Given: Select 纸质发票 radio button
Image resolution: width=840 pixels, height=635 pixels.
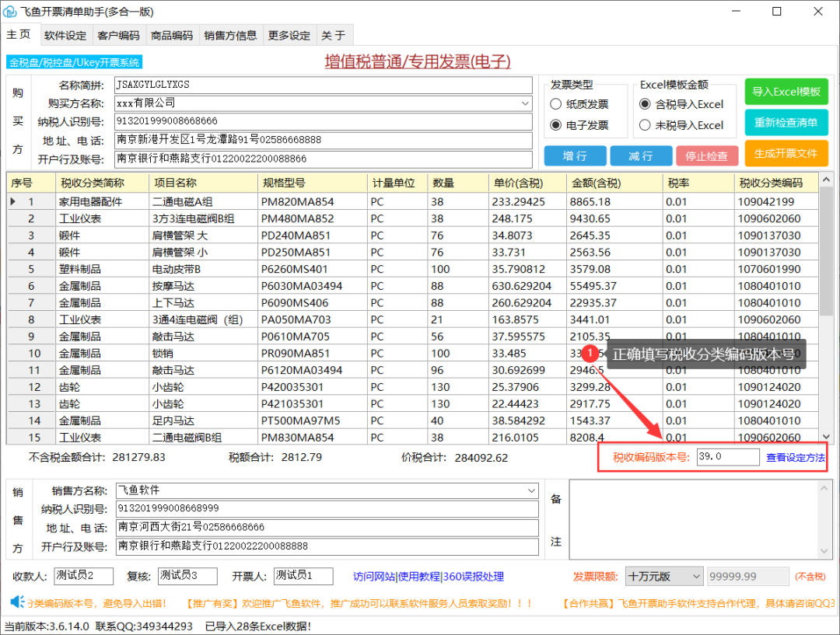Looking at the screenshot, I should click(x=556, y=104).
